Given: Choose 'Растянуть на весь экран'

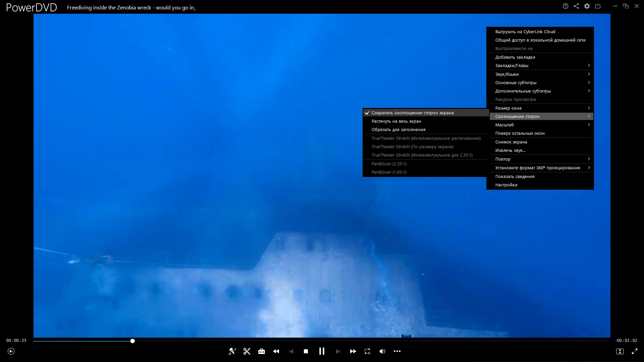Looking at the screenshot, I should [x=396, y=121].
